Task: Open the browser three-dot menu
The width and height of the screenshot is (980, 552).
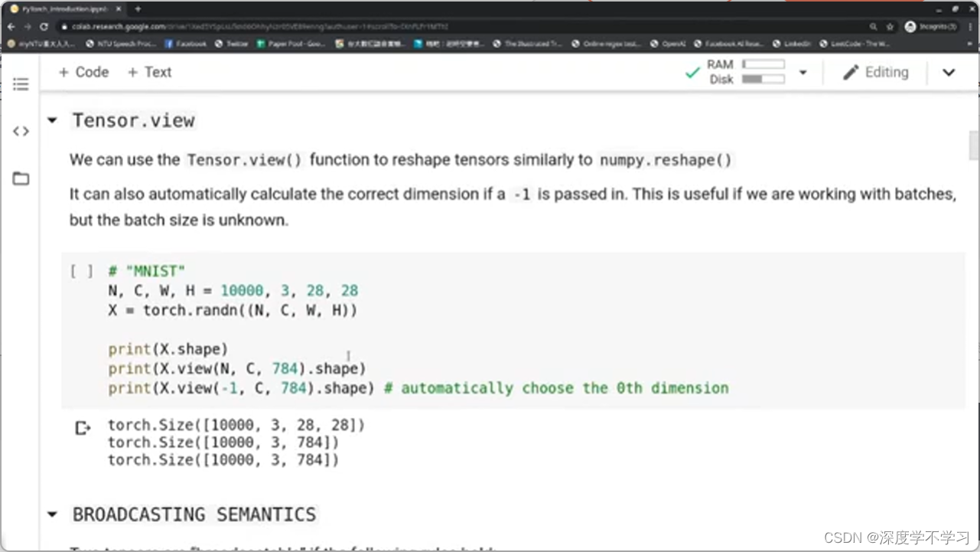Action: [969, 26]
